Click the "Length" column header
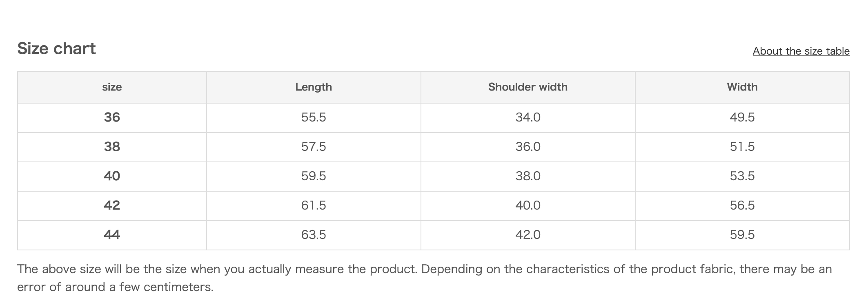This screenshot has width=868, height=305. point(314,87)
